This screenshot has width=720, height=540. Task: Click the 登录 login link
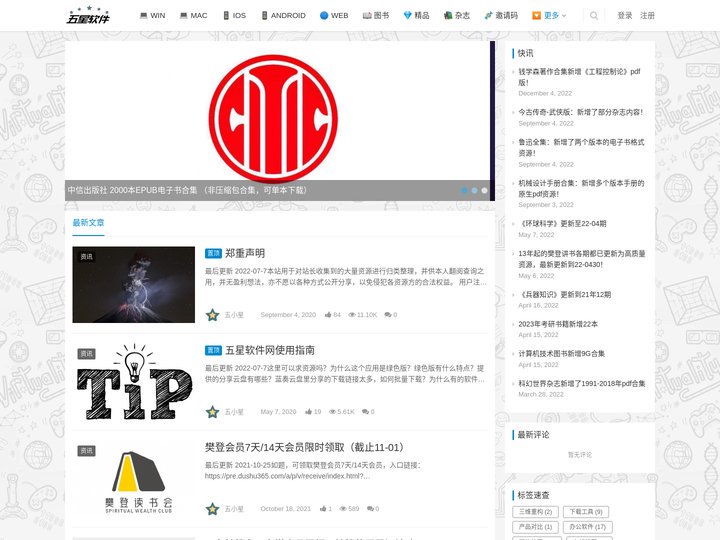coord(624,16)
